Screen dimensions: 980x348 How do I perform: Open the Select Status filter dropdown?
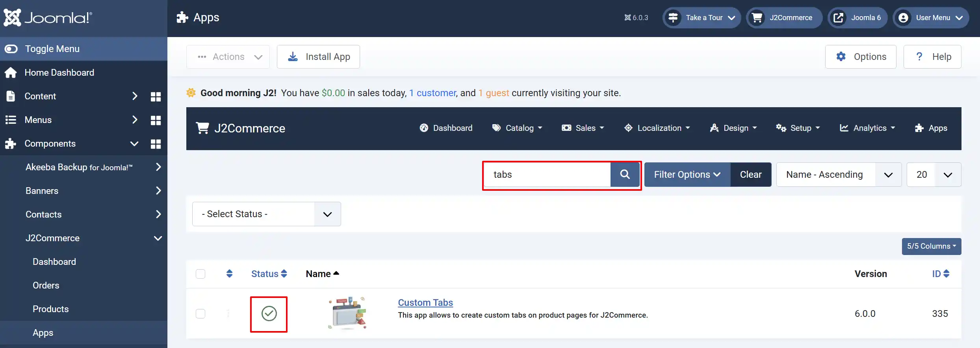pos(267,214)
